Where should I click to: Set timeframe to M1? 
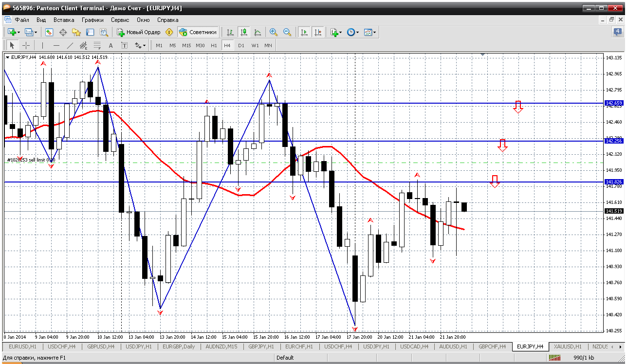tap(159, 45)
